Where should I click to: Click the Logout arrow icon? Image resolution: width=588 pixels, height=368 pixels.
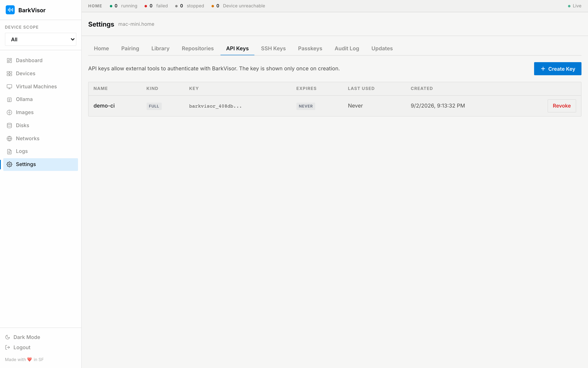coord(8,347)
